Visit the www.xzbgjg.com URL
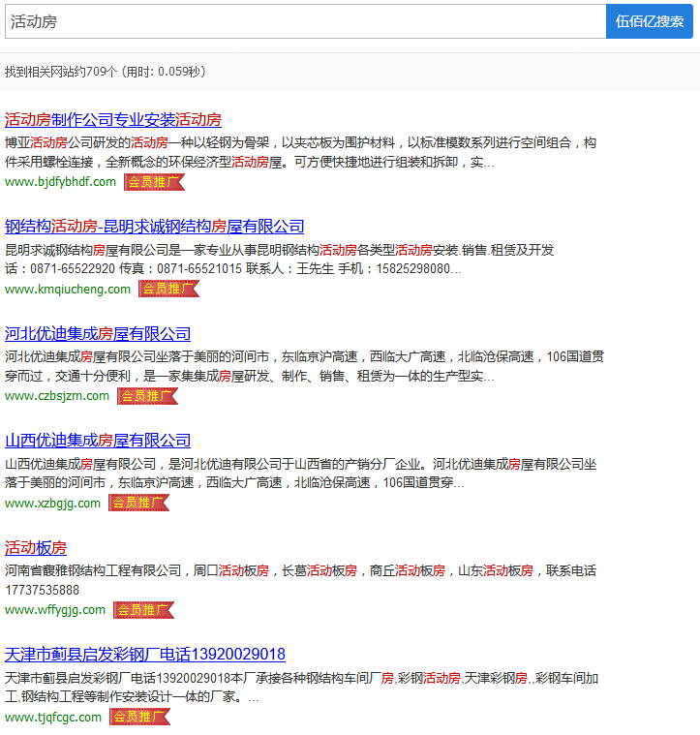Screen dimensions: 700x735 click(x=52, y=503)
